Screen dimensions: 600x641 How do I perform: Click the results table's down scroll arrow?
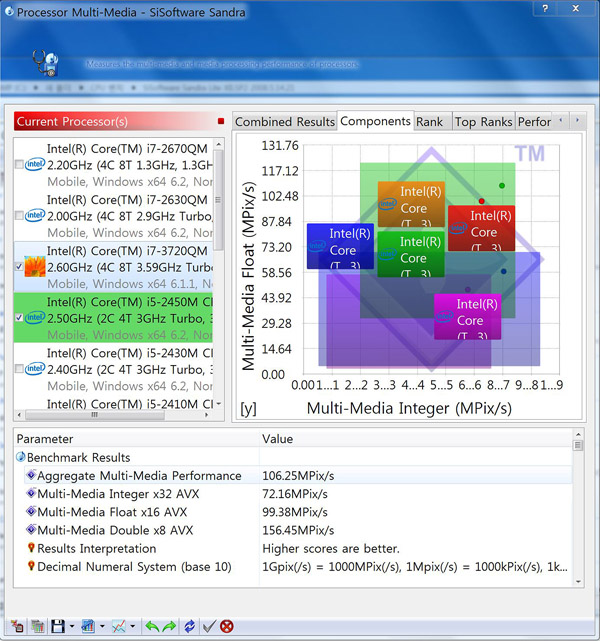tap(578, 582)
